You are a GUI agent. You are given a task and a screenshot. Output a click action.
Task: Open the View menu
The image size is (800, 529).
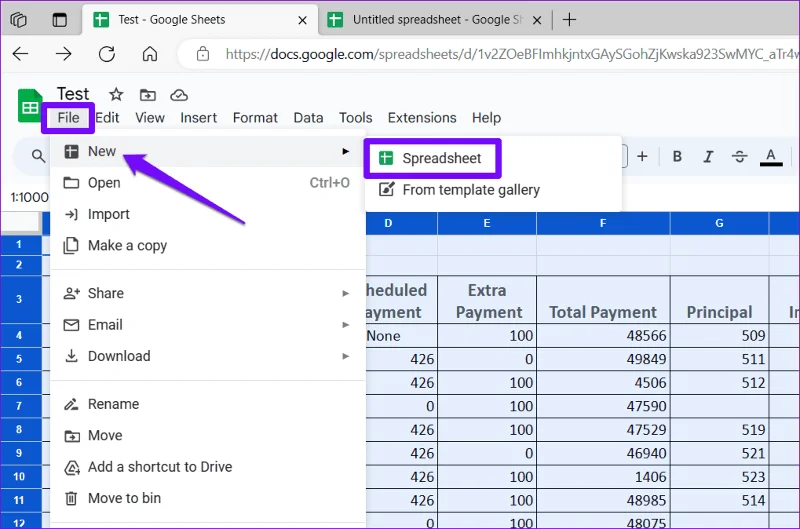click(150, 118)
